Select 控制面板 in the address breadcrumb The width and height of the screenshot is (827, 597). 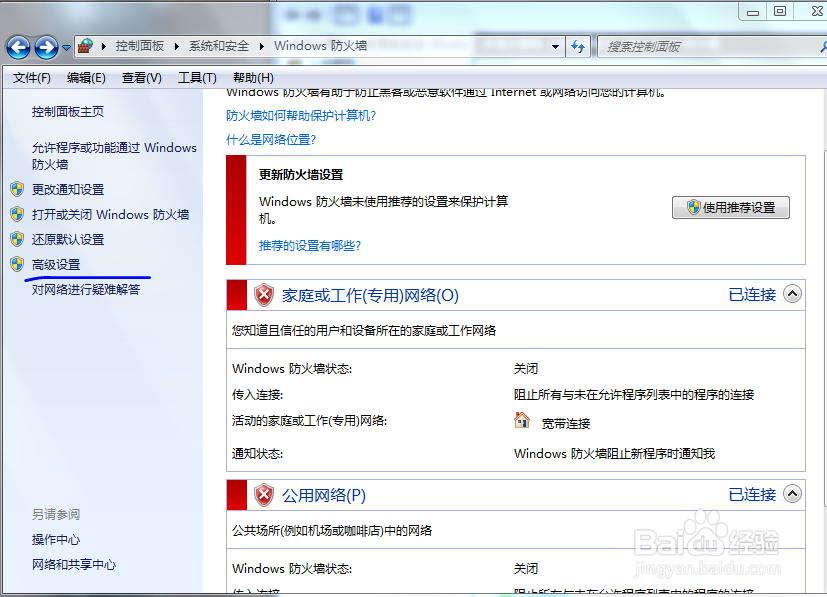pyautogui.click(x=140, y=46)
